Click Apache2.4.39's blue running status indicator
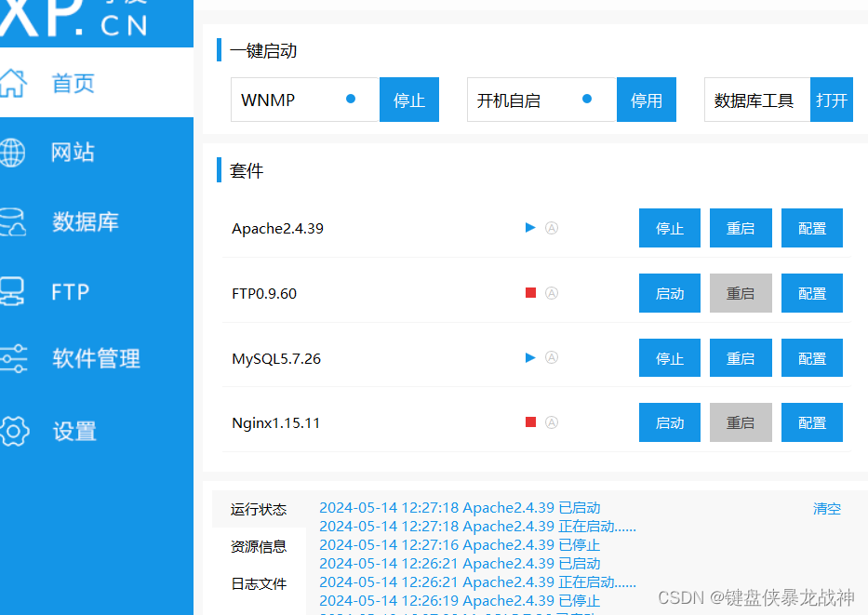 click(529, 227)
